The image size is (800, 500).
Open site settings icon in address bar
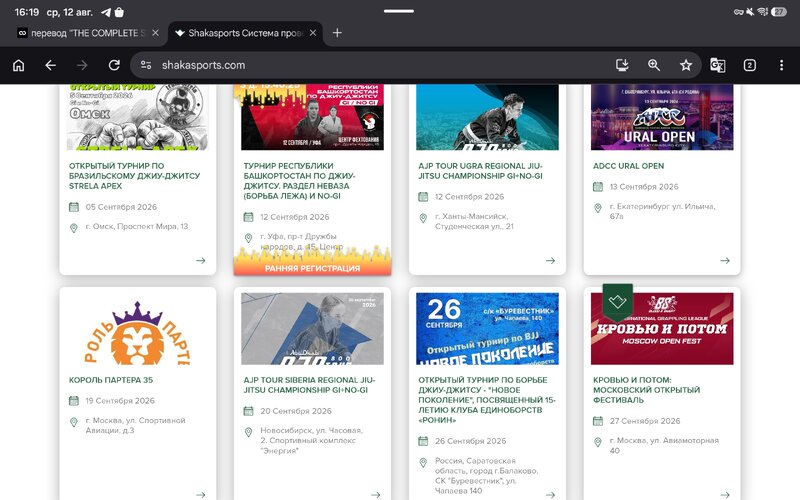tap(146, 65)
